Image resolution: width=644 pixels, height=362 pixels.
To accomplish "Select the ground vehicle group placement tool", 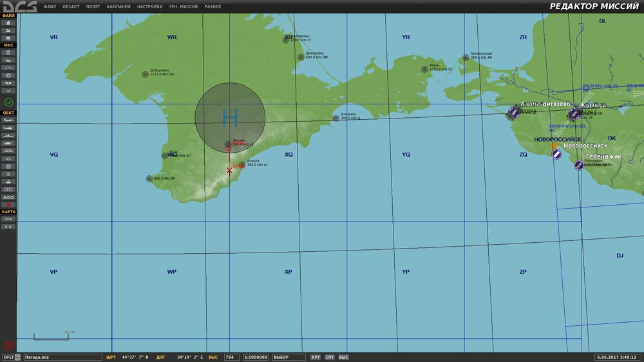I will [x=8, y=143].
